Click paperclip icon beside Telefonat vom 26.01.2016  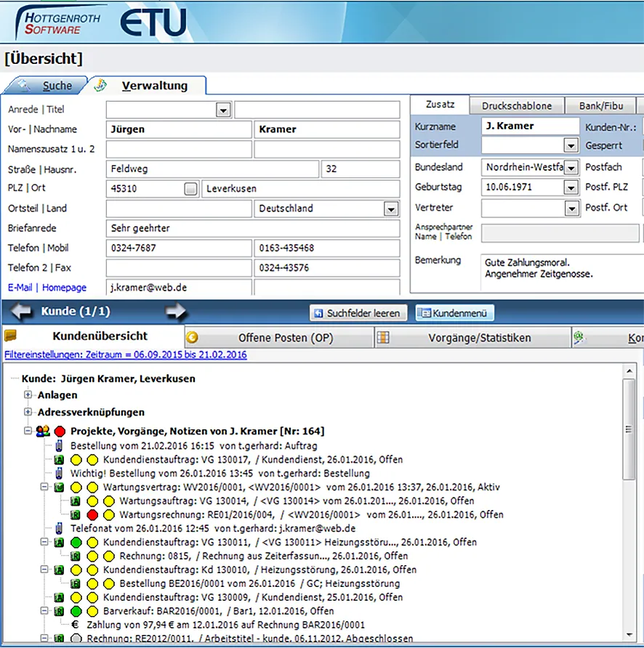59,528
